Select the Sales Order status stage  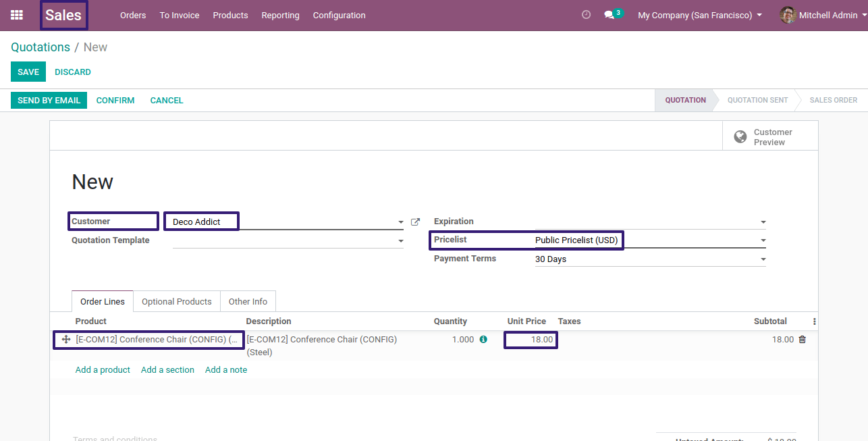click(833, 100)
